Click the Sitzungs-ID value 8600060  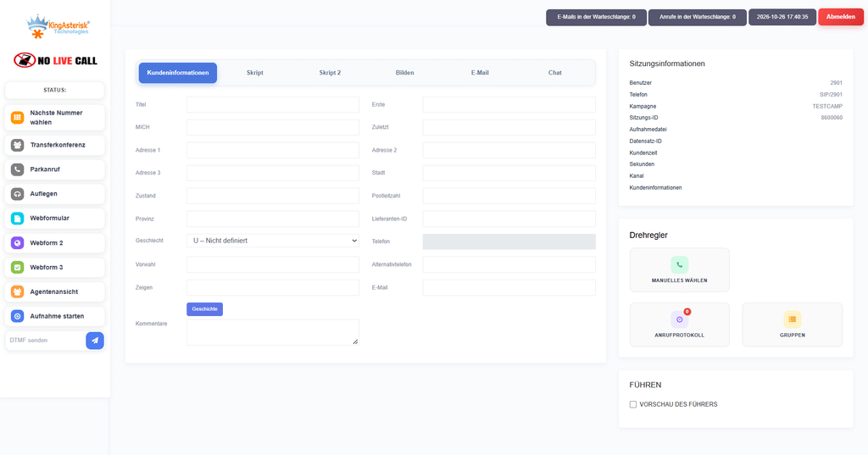click(x=832, y=118)
